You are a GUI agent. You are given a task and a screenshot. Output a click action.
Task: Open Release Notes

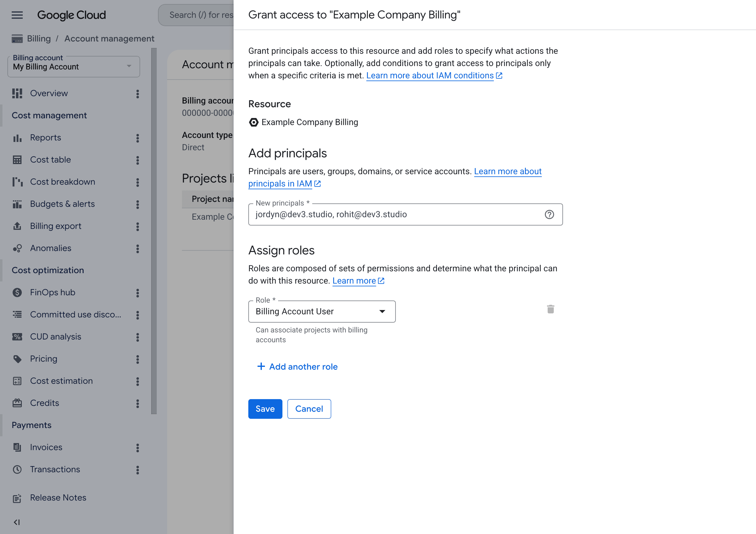click(58, 498)
